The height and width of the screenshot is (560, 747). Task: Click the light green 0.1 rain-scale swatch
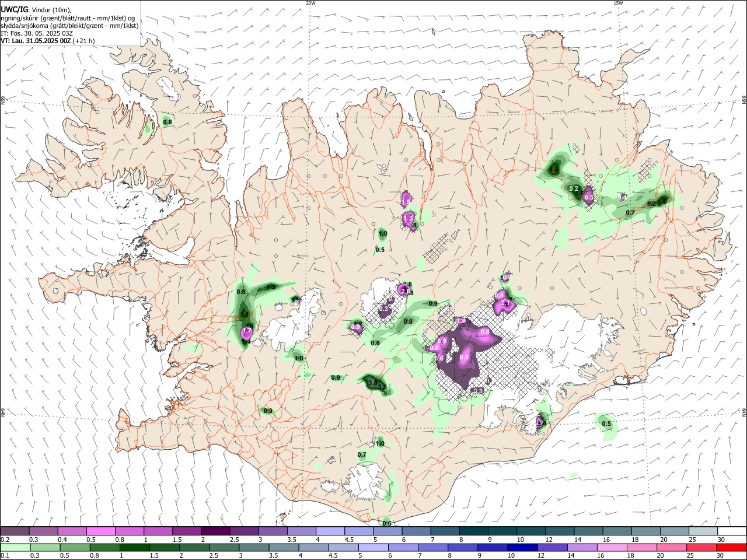coord(15,548)
